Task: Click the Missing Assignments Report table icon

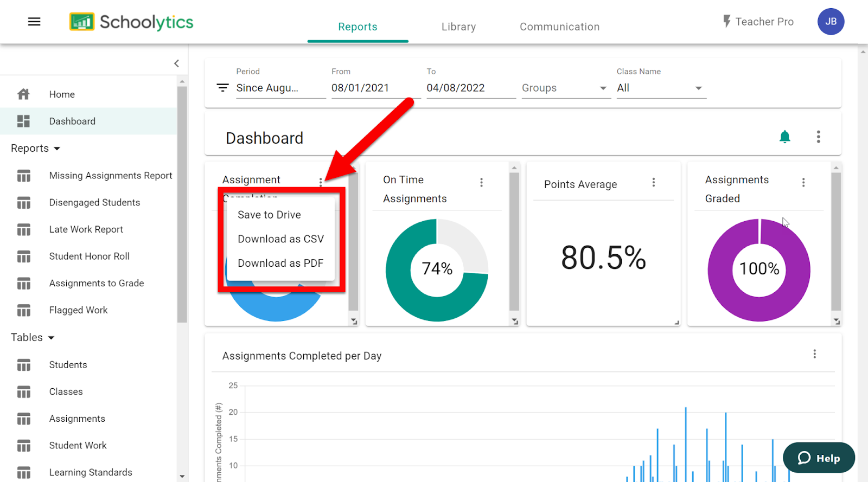Action: [24, 176]
